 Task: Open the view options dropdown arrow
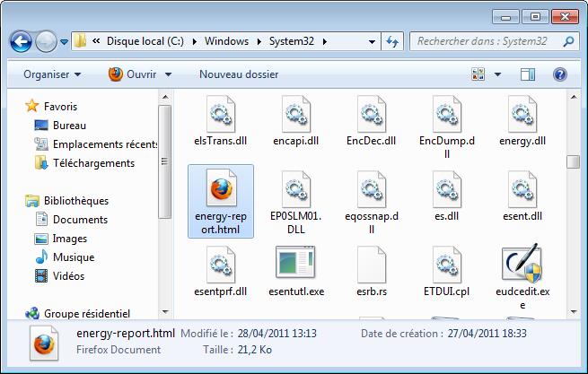tap(497, 74)
